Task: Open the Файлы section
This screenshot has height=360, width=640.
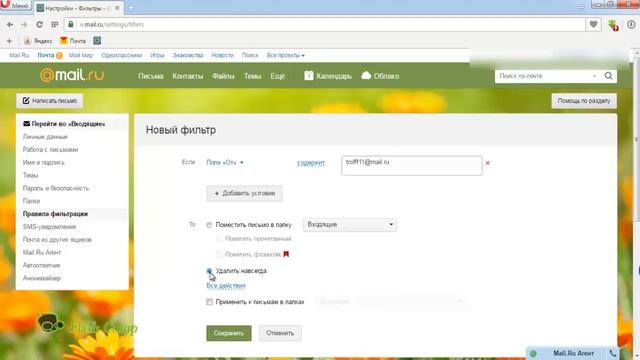Action: (223, 76)
